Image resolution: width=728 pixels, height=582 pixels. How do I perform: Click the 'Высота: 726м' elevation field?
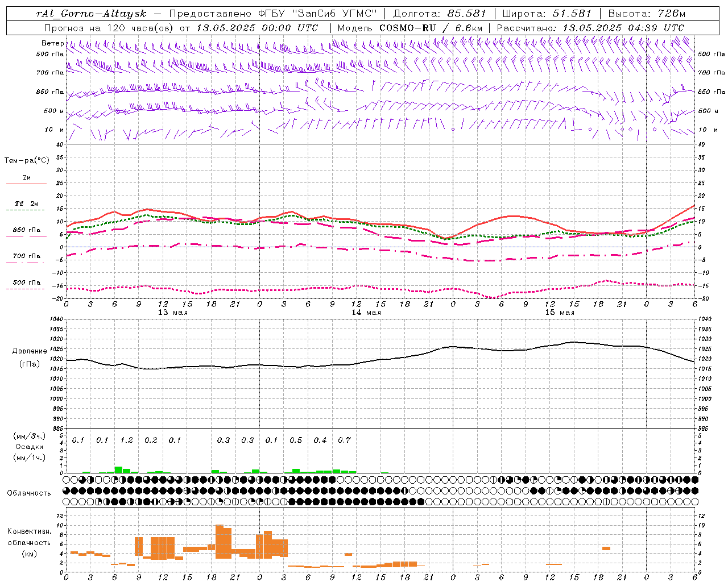[x=647, y=14]
